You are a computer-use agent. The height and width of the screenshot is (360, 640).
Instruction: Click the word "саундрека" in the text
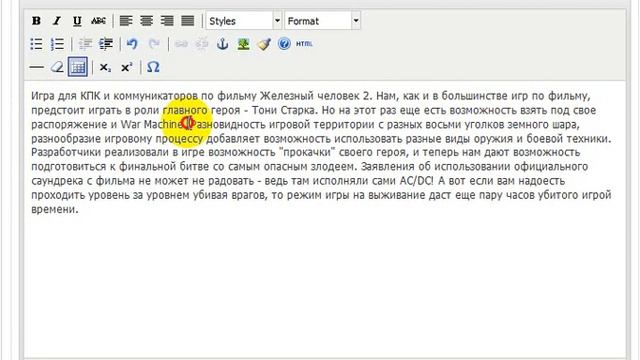point(57,181)
